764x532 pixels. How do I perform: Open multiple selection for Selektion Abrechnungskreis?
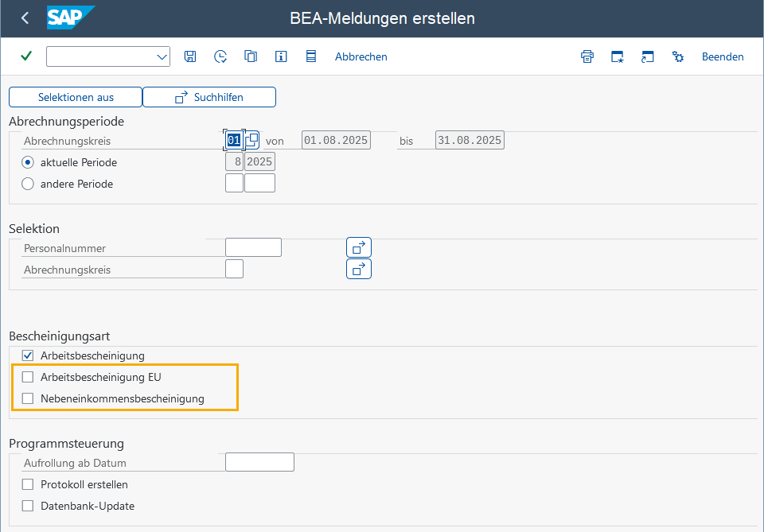click(359, 269)
